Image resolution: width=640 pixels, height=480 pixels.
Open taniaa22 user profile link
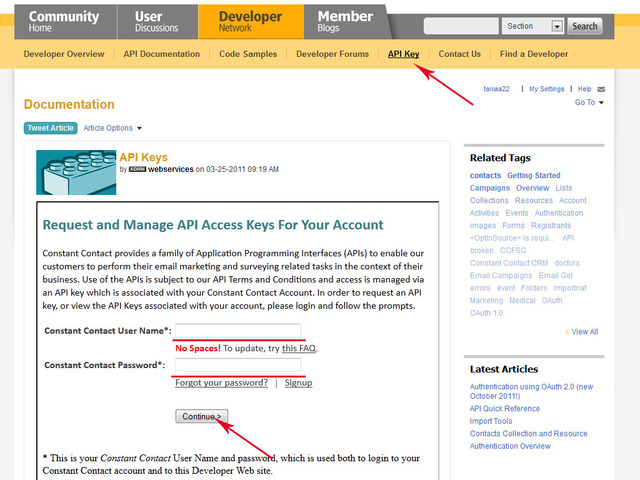click(496, 89)
